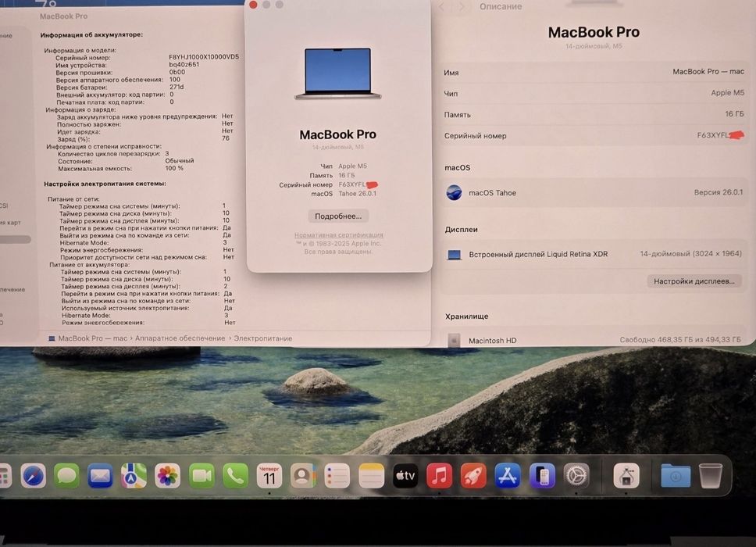Click macOS Tahoe 26.0.1 in About window
Image resolution: width=756 pixels, height=547 pixels.
(x=344, y=194)
